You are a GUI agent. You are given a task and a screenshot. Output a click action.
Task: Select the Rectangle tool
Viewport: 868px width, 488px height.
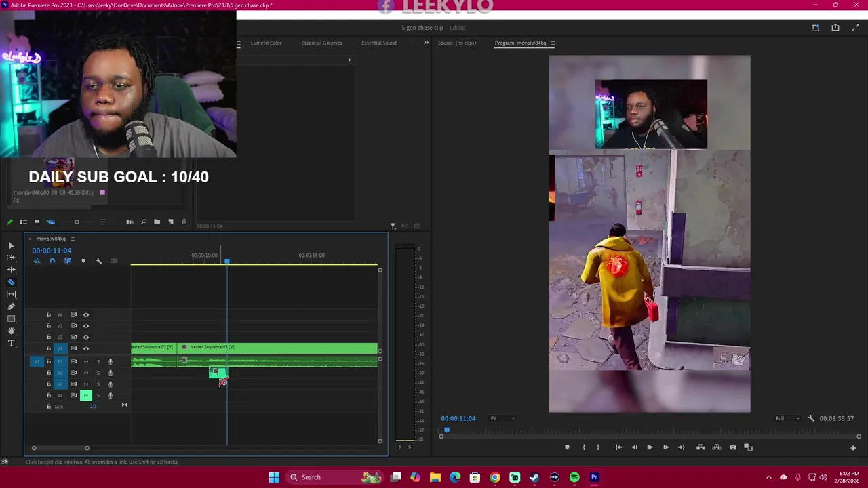pyautogui.click(x=11, y=319)
